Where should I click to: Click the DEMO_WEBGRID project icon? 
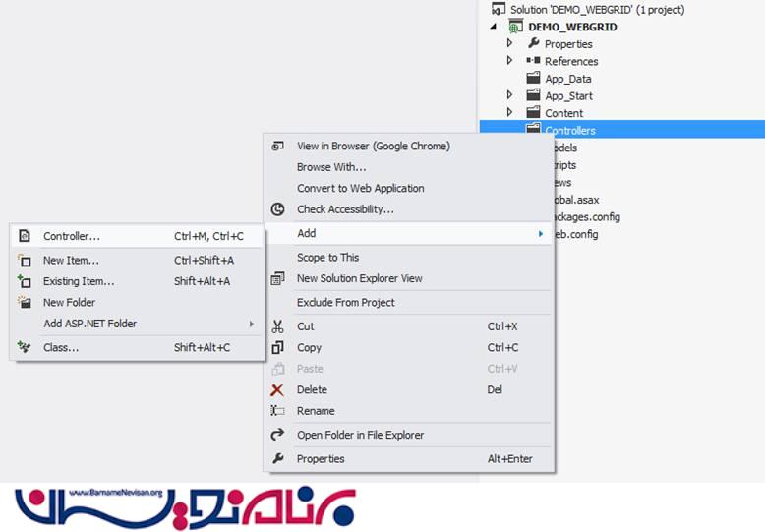(515, 27)
